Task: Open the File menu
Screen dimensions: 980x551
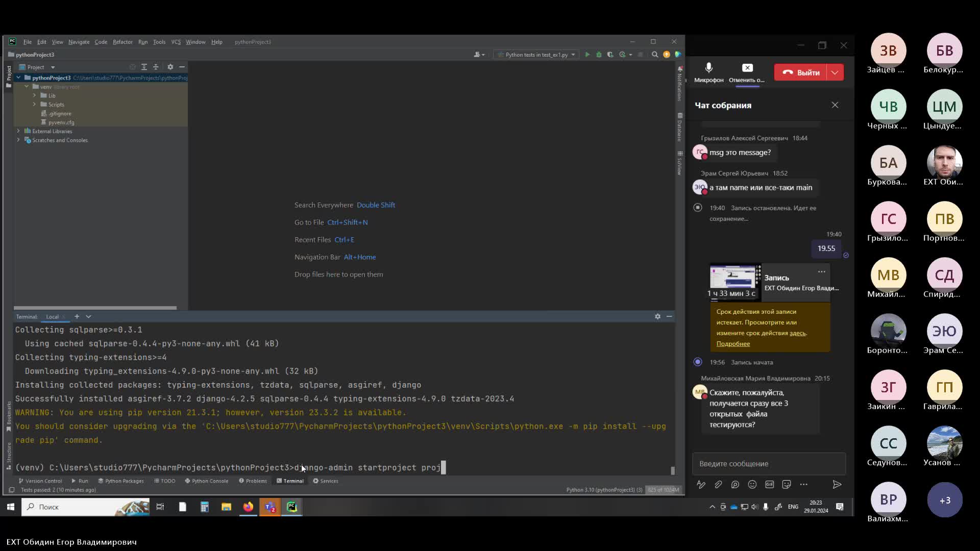Action: pos(28,42)
